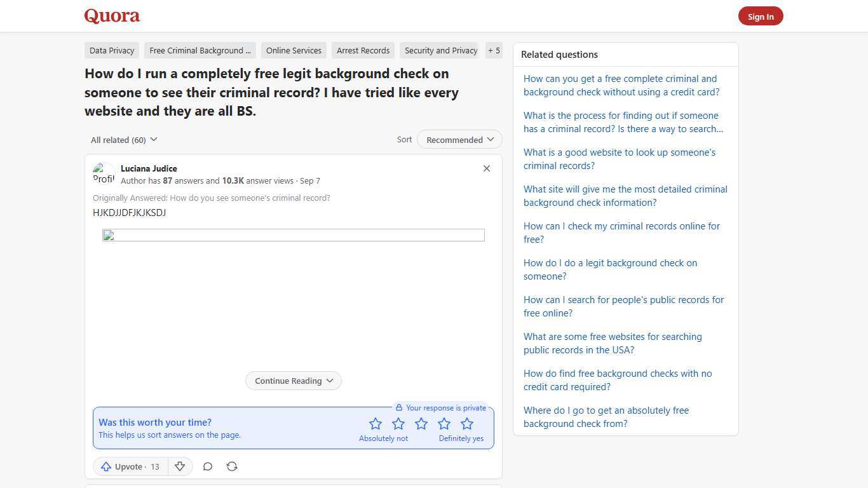
Task: Repost Luciana Judice's answer
Action: coord(232,466)
